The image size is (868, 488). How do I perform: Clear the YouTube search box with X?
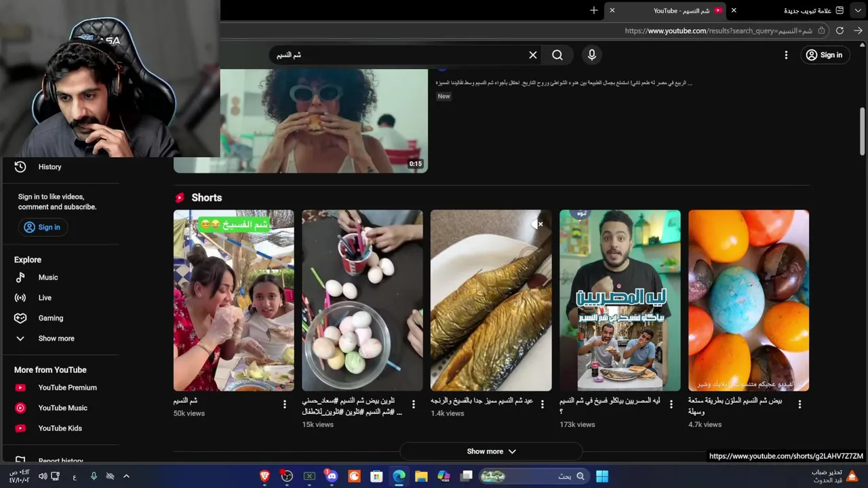click(533, 55)
